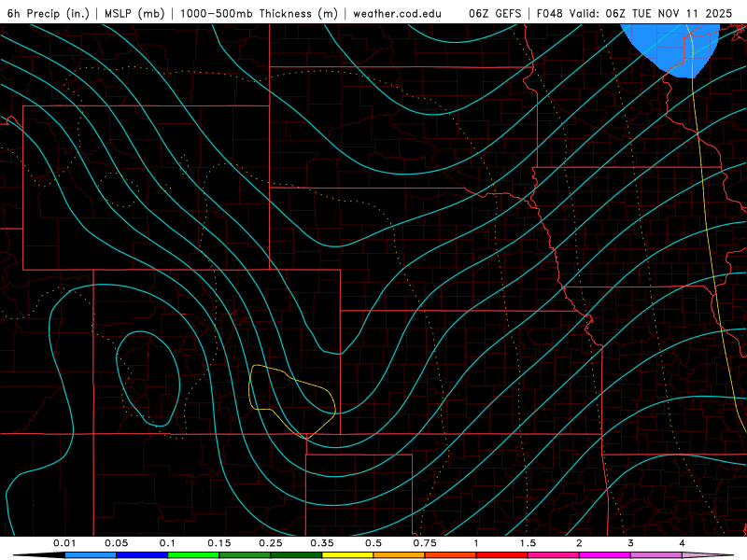Click the 'MSLP (mb)' title text

click(x=134, y=13)
